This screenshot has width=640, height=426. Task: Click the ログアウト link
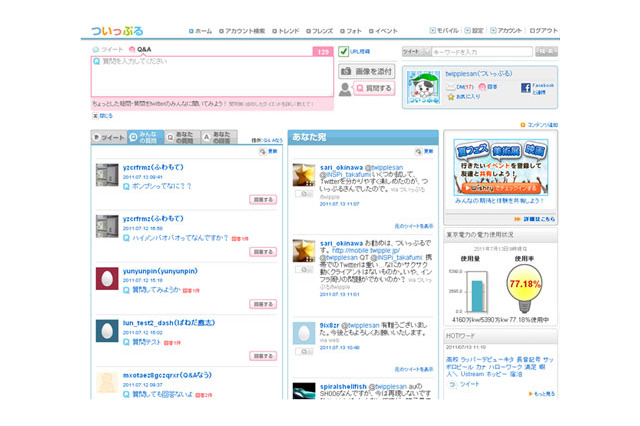(x=543, y=31)
